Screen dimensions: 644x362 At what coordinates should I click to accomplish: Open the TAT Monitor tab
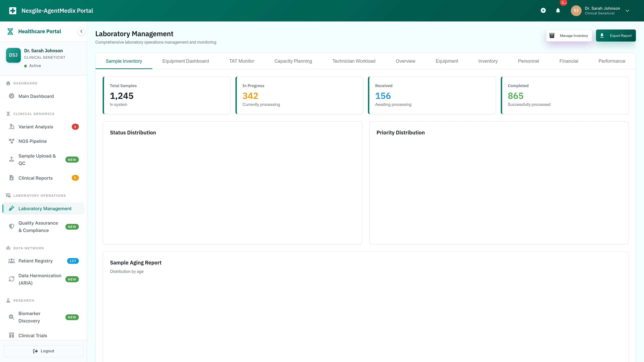point(241,61)
